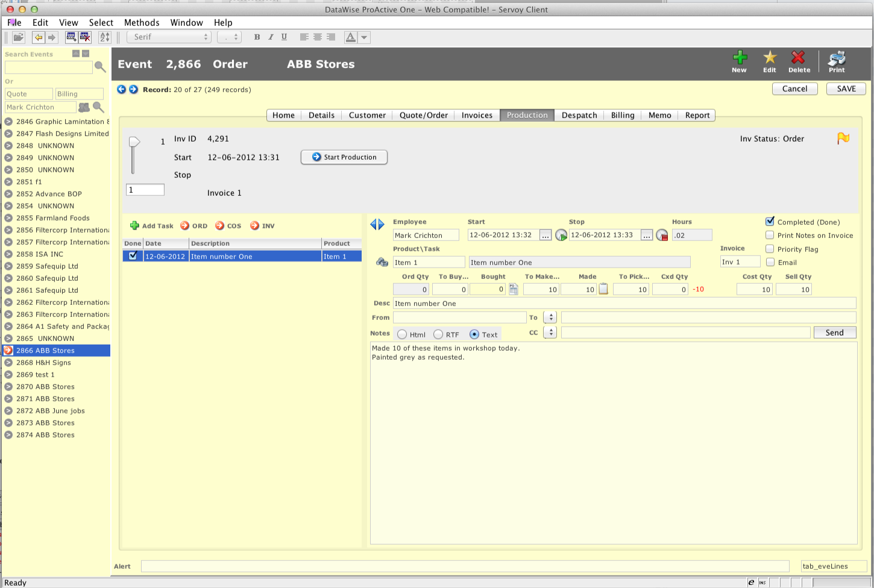Click the Send button
Screen dimensions: 874x588
(x=835, y=333)
